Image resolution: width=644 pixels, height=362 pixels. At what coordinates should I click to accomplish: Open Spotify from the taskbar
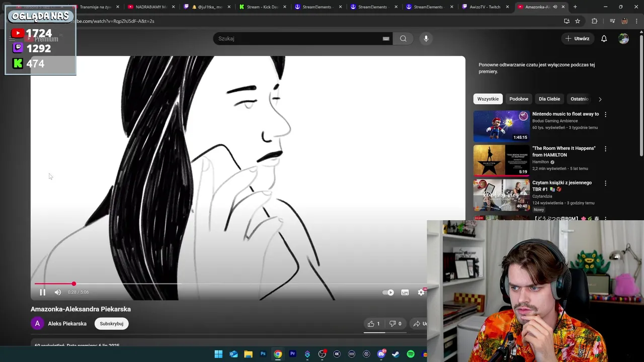pos(411,354)
